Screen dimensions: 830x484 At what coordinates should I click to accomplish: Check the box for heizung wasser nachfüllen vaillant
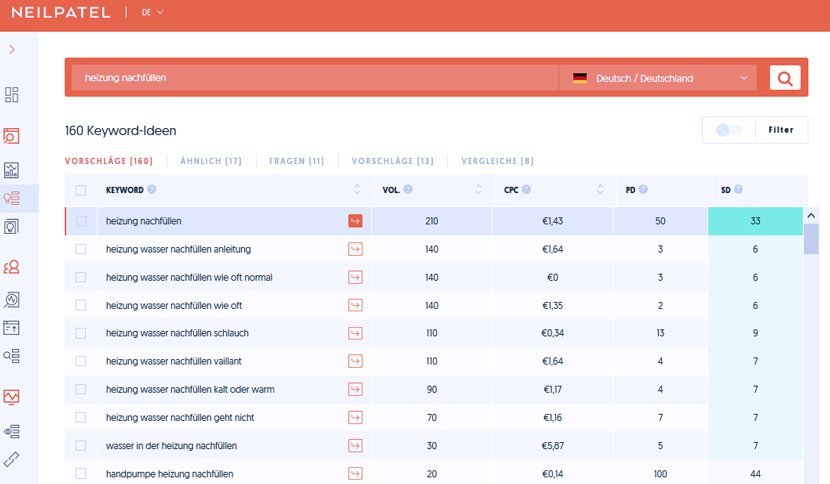tap(80, 361)
